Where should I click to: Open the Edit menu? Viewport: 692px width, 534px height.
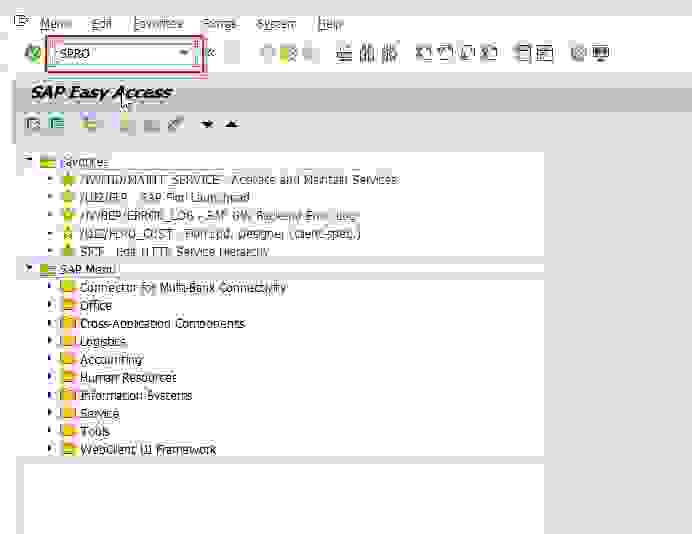tap(102, 24)
